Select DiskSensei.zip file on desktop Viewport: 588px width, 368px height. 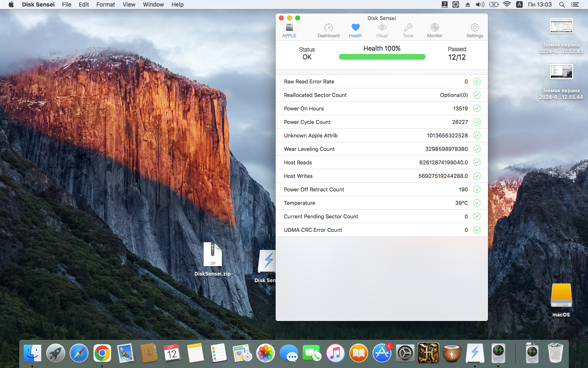(212, 259)
